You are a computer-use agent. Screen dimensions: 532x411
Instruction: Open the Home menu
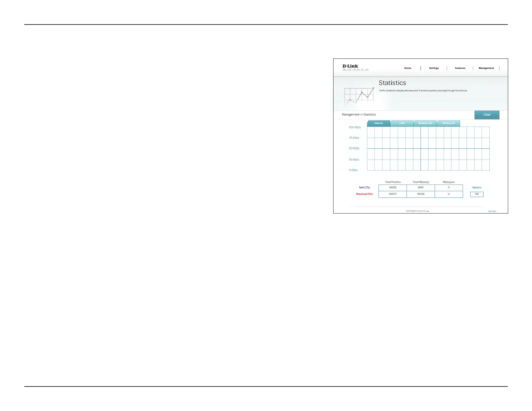click(x=407, y=68)
